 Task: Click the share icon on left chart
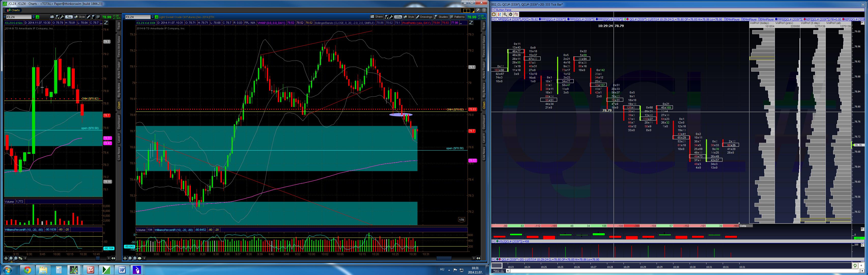52,17
